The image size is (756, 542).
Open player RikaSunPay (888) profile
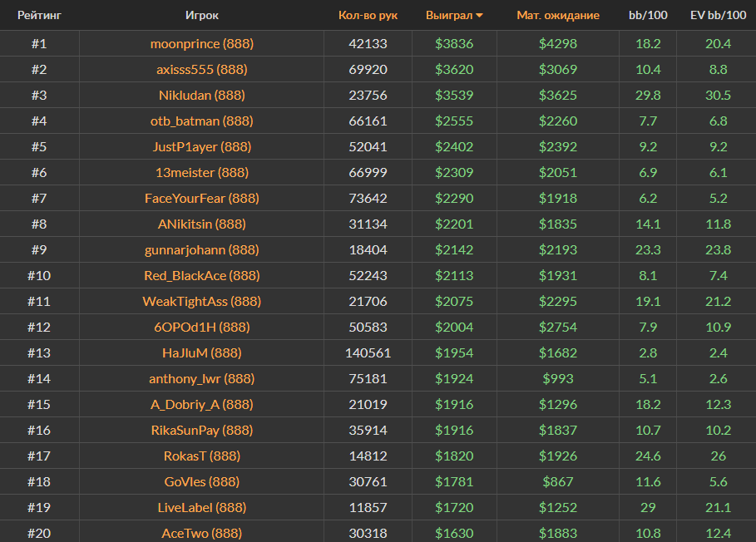pos(202,430)
